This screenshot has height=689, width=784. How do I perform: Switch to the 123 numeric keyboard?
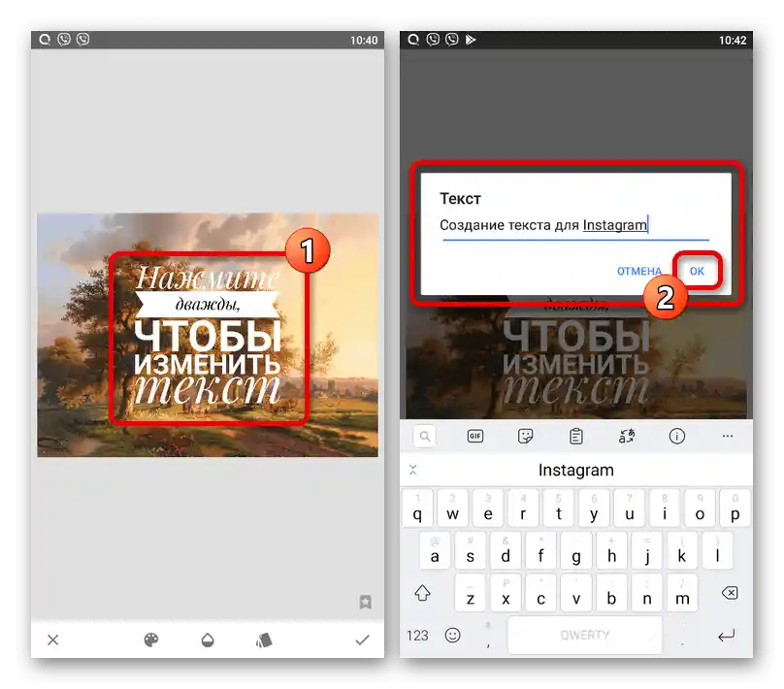point(417,636)
